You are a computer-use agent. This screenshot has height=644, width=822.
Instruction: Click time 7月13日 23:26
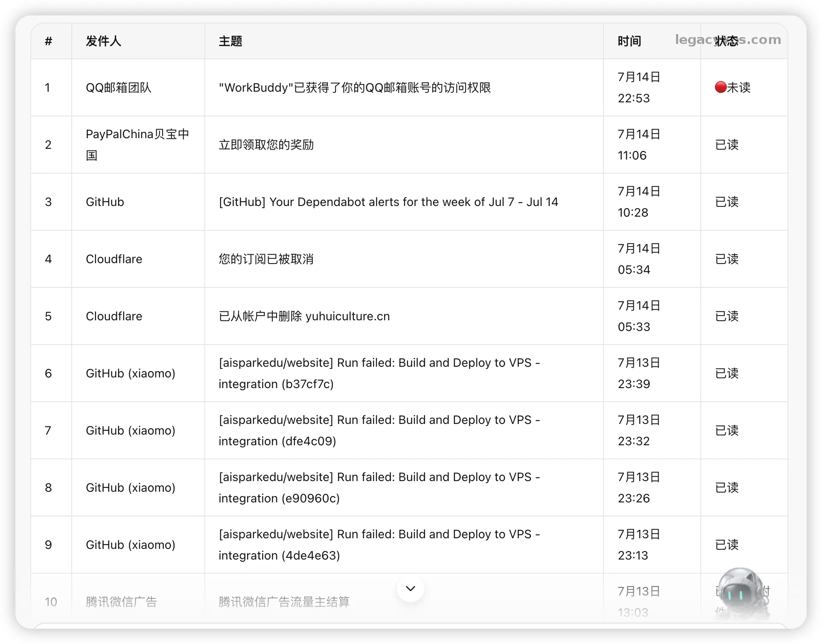[x=639, y=487]
